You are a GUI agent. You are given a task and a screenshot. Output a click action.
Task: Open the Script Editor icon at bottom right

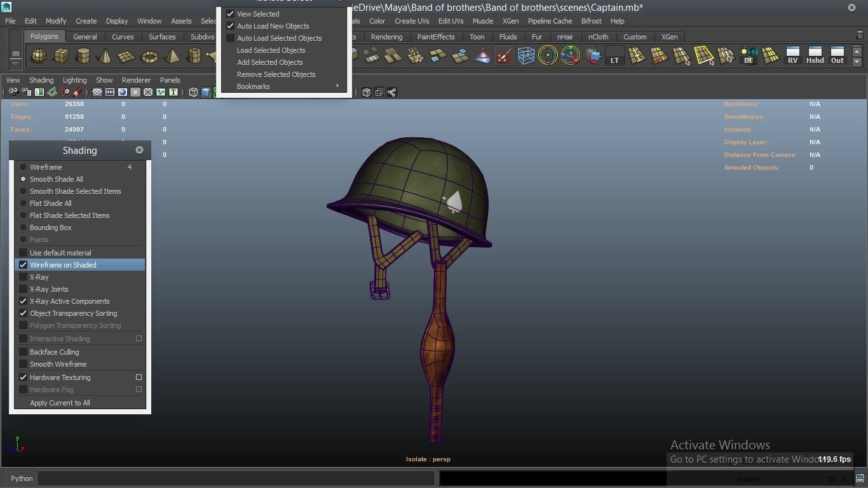click(860, 478)
